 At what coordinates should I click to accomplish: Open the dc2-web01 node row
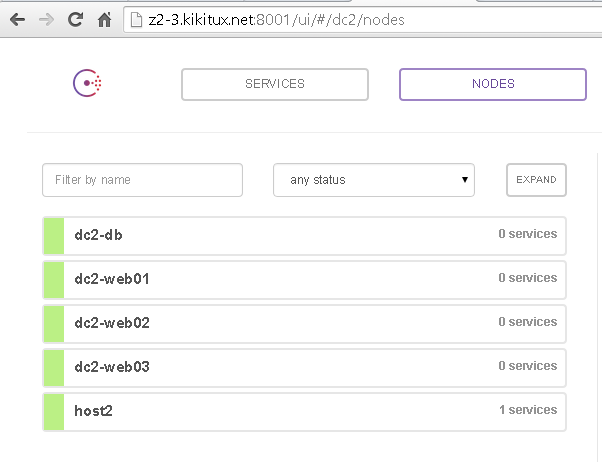pyautogui.click(x=304, y=280)
